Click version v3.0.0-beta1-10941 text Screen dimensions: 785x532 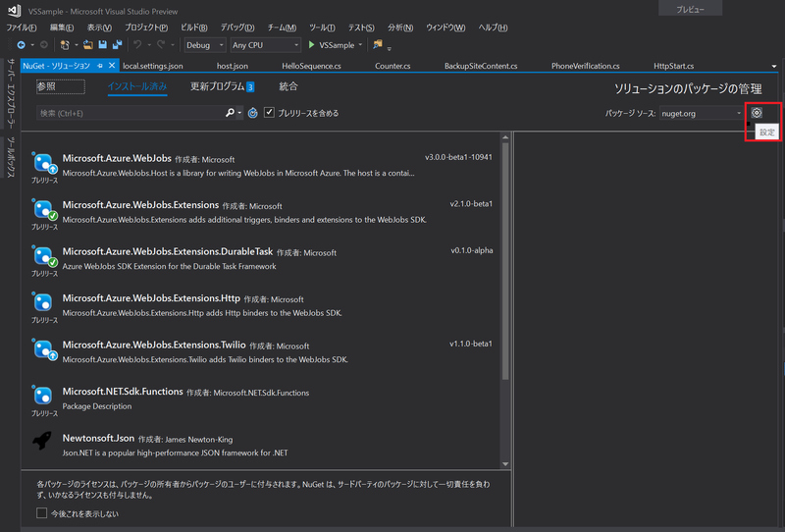458,157
